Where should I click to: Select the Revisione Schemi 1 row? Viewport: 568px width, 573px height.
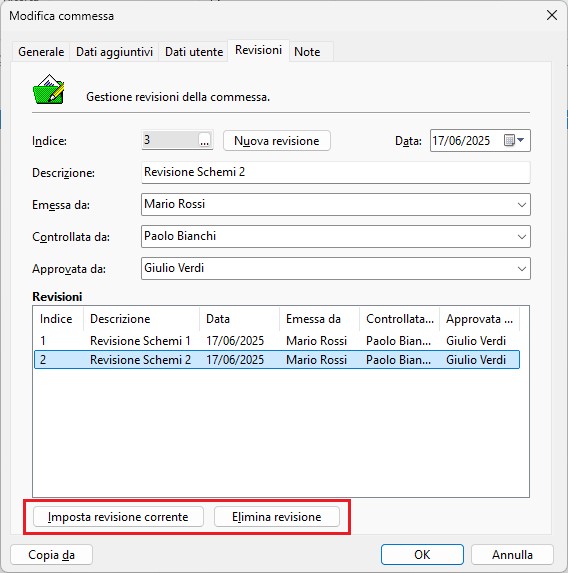277,341
